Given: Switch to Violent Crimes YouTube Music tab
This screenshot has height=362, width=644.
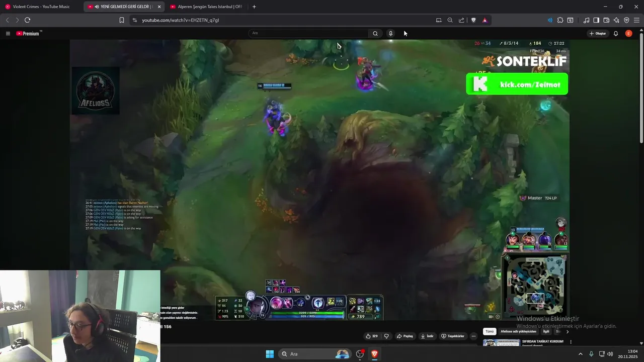Looking at the screenshot, I should coord(41,7).
